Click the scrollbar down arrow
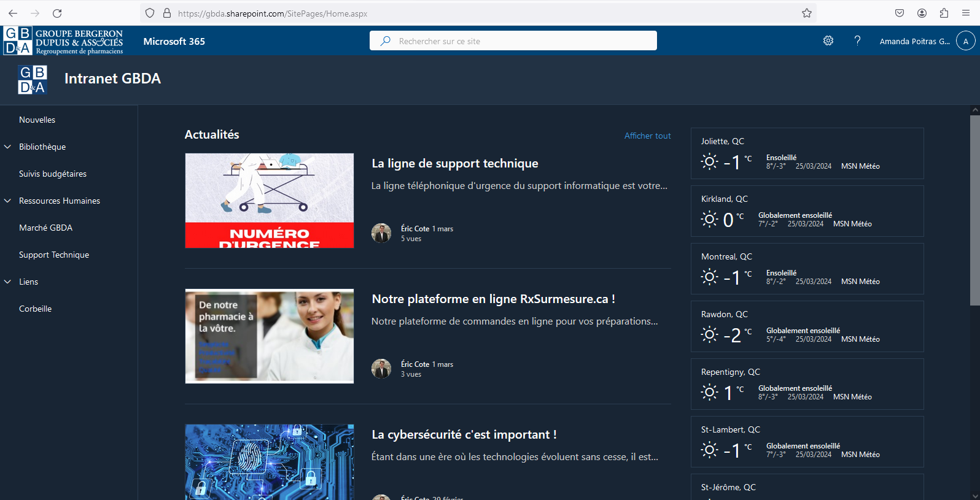The height and width of the screenshot is (500, 980). pyautogui.click(x=974, y=495)
